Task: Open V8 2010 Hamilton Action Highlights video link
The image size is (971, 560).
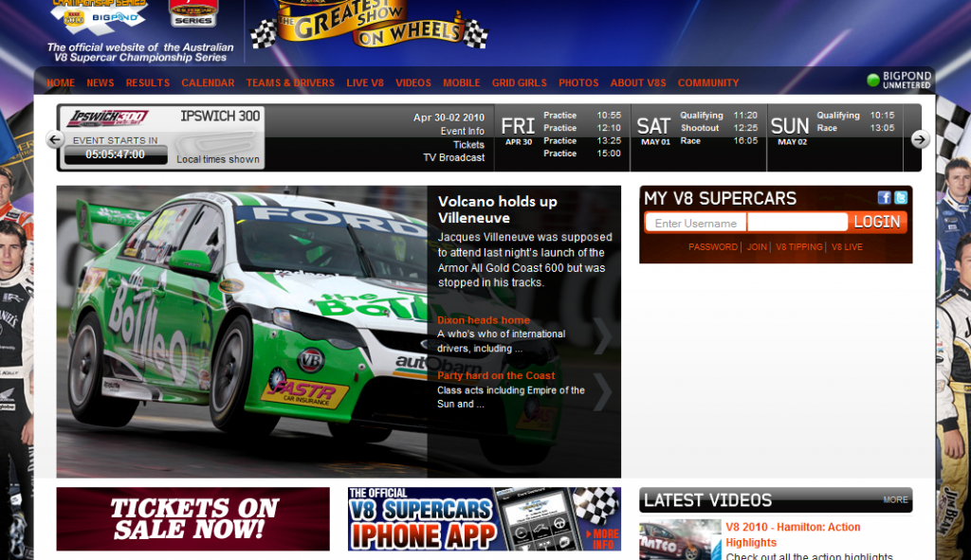Action: pyautogui.click(x=793, y=534)
